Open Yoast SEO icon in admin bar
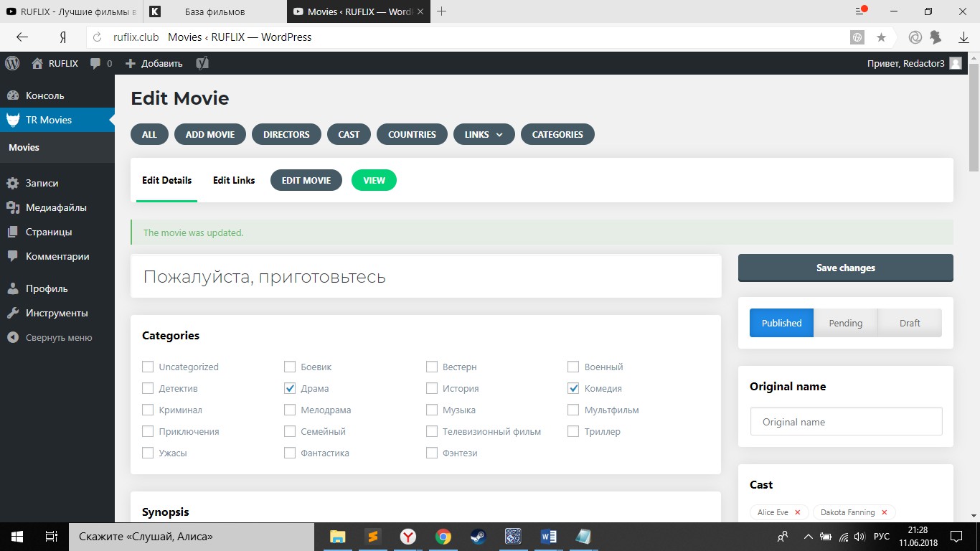Screen dimensions: 980x551 (x=202, y=63)
